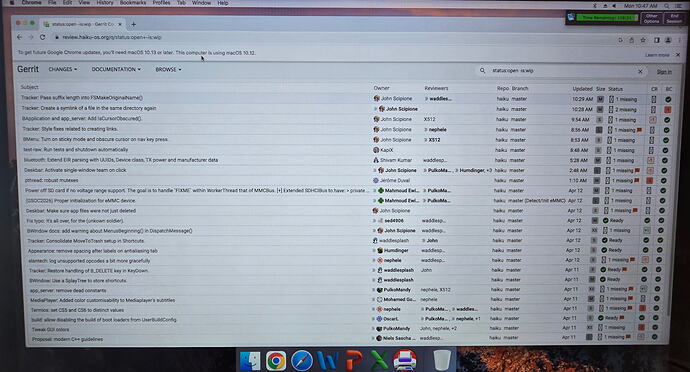The height and width of the screenshot is (372, 690).
Task: Click the Ready status check in 'sed4906' row
Action: [x=606, y=221]
